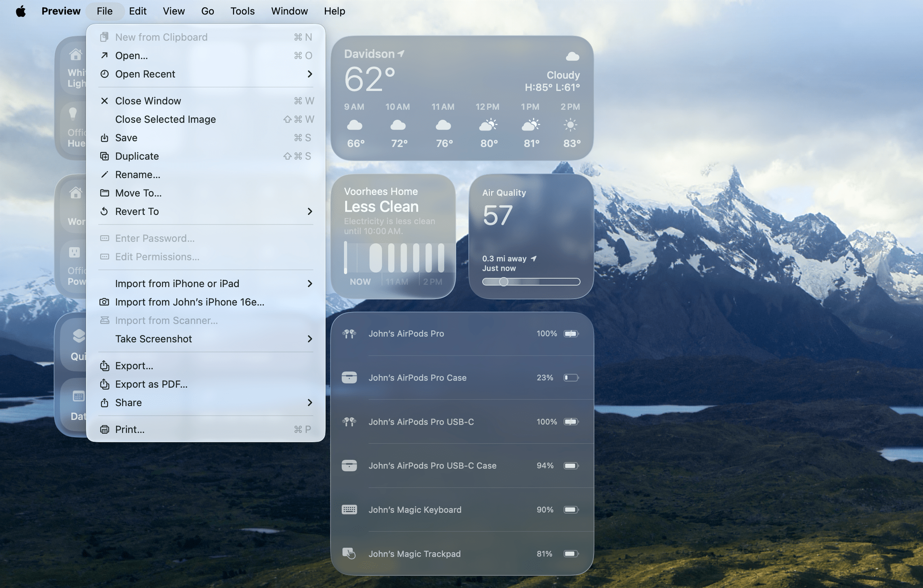Click the Duplicate icon in the File menu
This screenshot has width=923, height=588.
[105, 156]
